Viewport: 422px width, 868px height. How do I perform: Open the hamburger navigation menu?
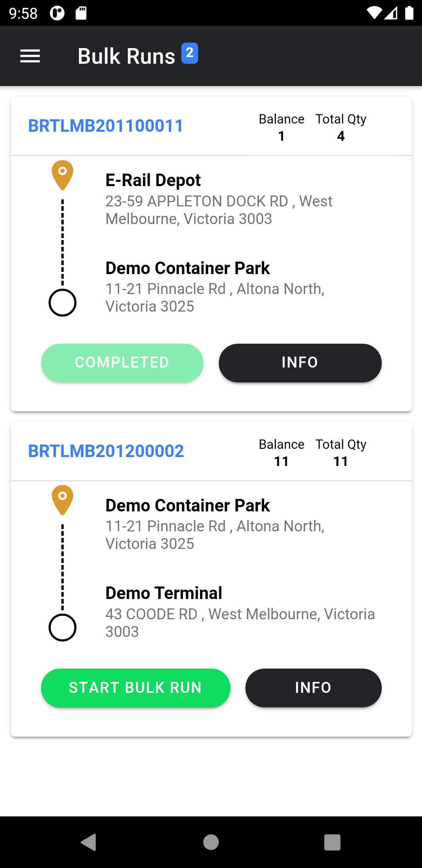point(30,56)
